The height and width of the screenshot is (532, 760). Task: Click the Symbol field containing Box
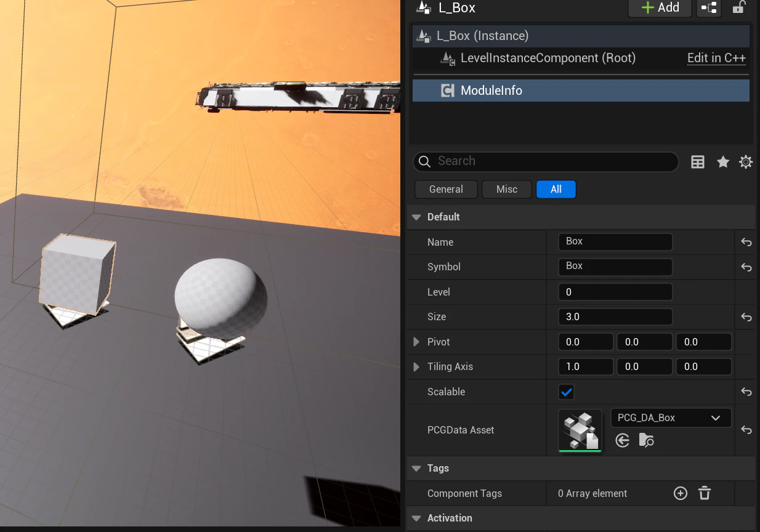pyautogui.click(x=615, y=267)
